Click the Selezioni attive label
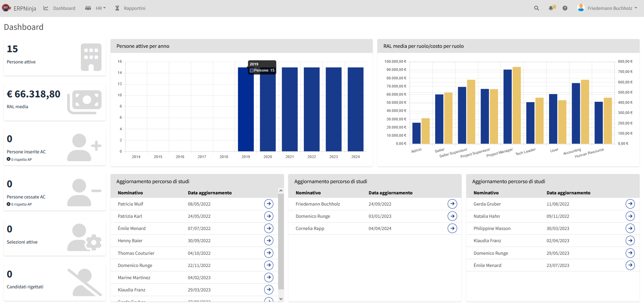The width and height of the screenshot is (644, 307). click(x=22, y=242)
